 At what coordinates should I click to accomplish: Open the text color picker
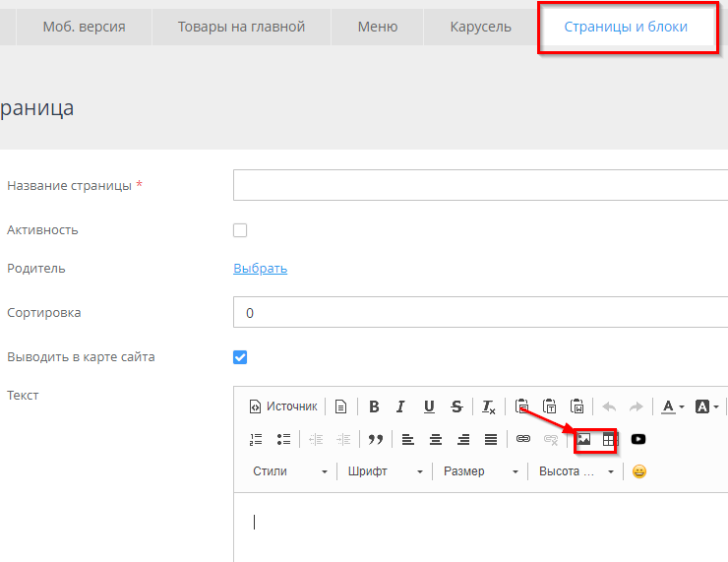tap(673, 406)
